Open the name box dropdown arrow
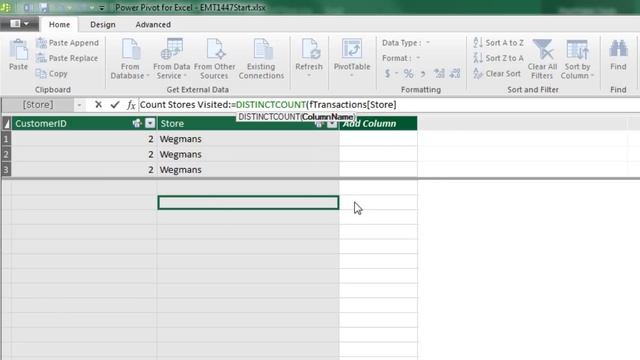640x360 pixels. click(79, 105)
